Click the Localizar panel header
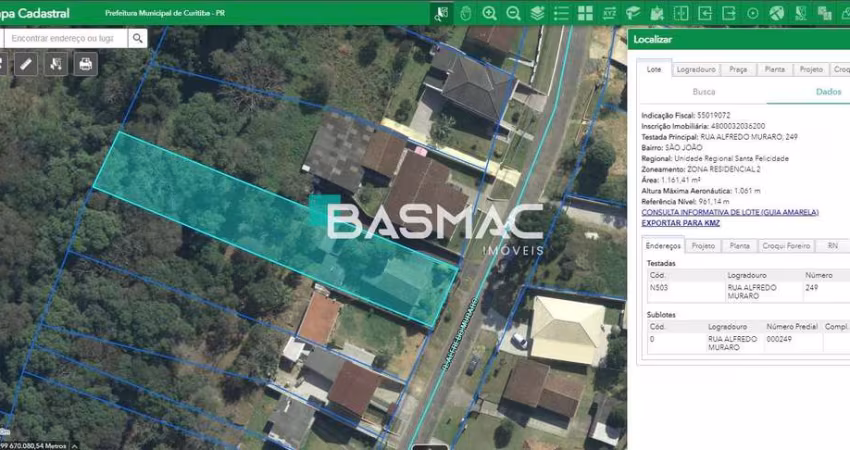This screenshot has height=450, width=850. click(739, 39)
